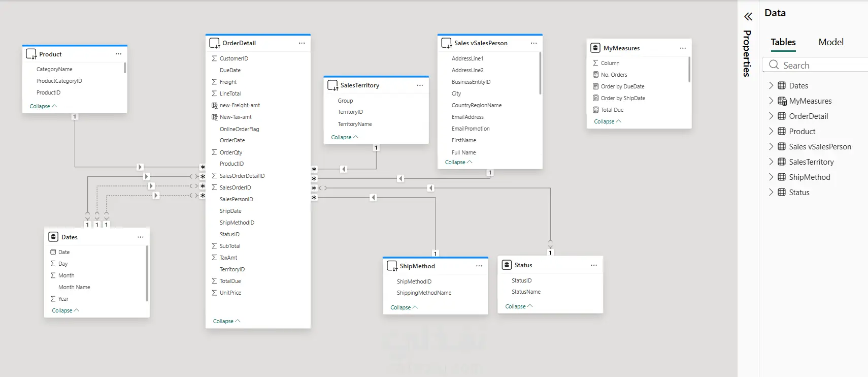Collapse the OrderDetail table card
The height and width of the screenshot is (377, 868).
(226, 321)
